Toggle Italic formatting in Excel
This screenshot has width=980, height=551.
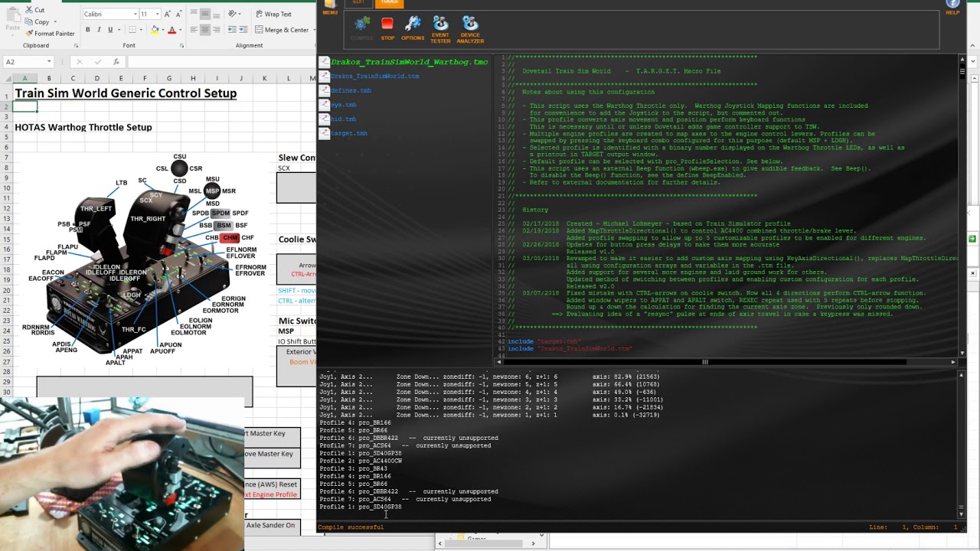pyautogui.click(x=100, y=30)
